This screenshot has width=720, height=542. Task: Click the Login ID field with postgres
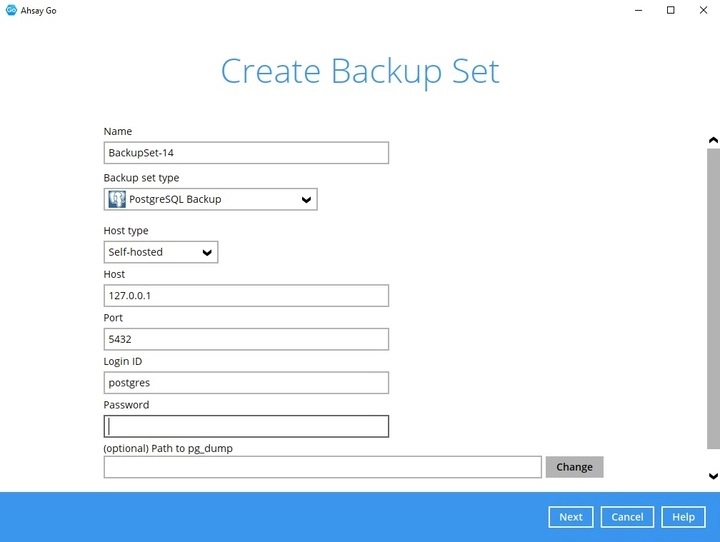click(x=246, y=383)
